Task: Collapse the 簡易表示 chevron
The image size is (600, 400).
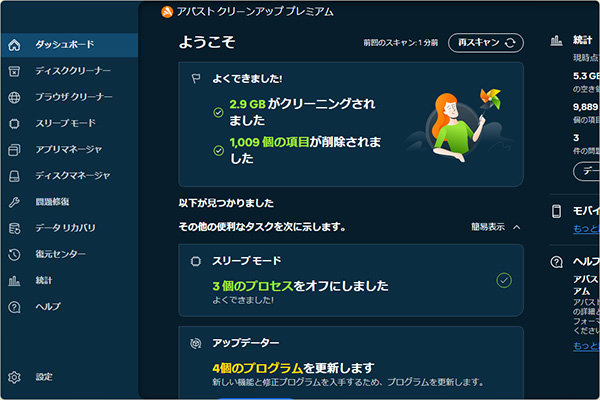Action: pyautogui.click(x=517, y=227)
